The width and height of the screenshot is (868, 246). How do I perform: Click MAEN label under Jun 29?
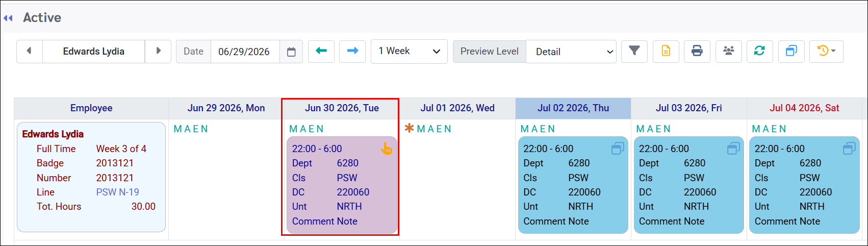(x=191, y=129)
